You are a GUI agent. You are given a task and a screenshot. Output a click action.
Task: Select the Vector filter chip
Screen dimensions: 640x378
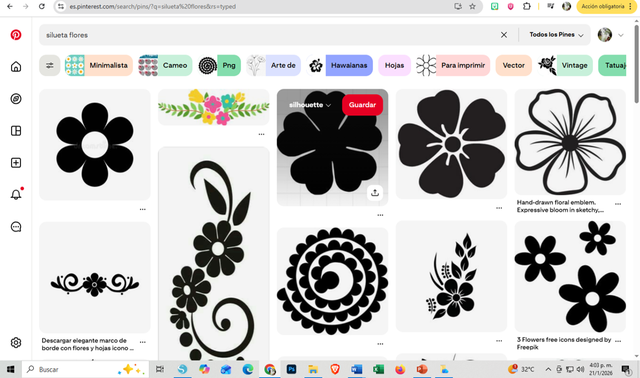coord(513,65)
